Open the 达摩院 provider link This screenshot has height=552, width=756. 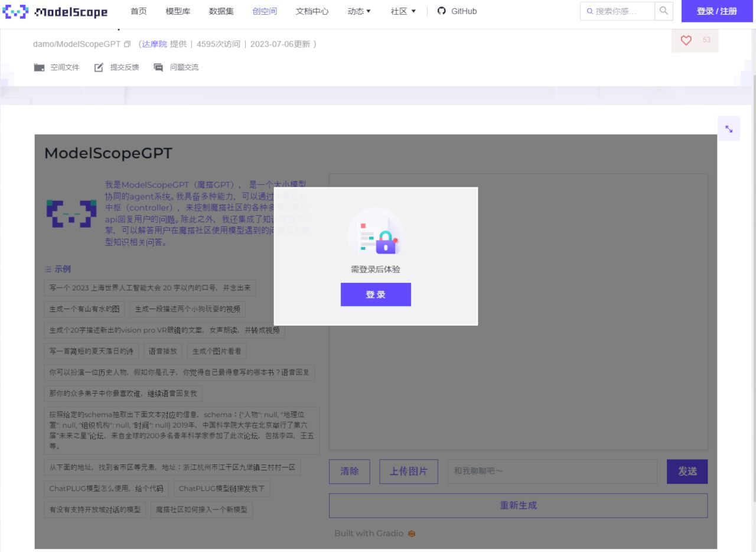154,44
